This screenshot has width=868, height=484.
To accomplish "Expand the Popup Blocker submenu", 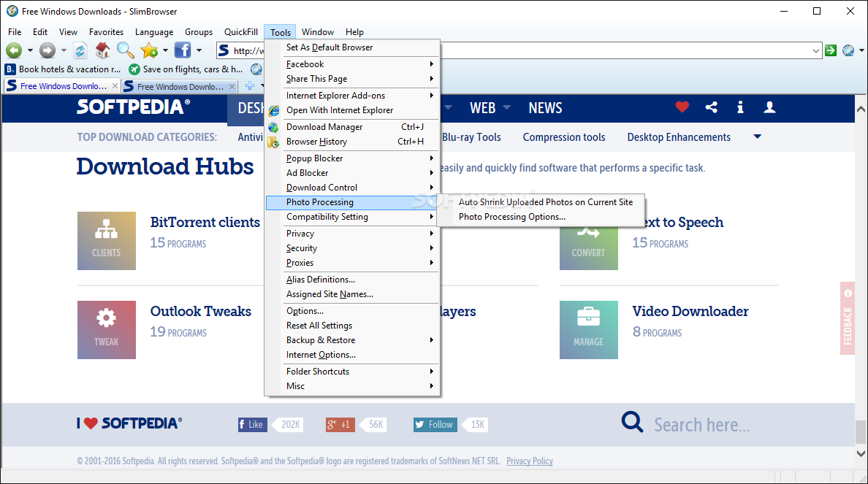I will [352, 158].
